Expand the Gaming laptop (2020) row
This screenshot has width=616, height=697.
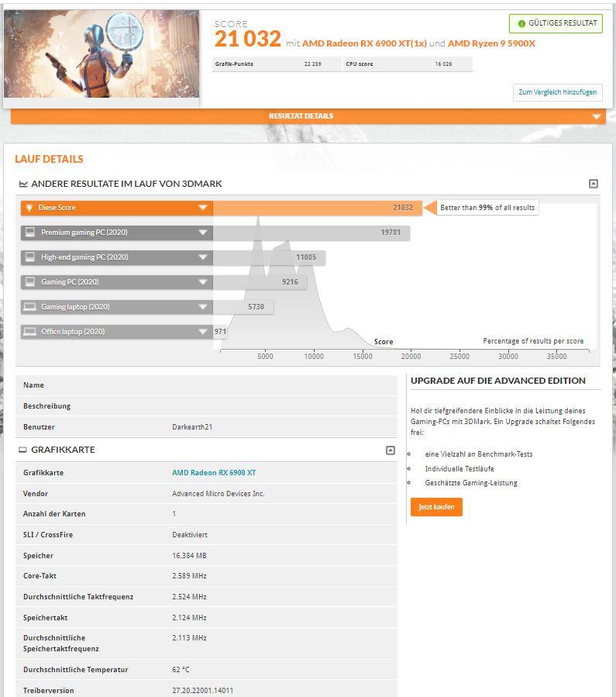pyautogui.click(x=116, y=307)
